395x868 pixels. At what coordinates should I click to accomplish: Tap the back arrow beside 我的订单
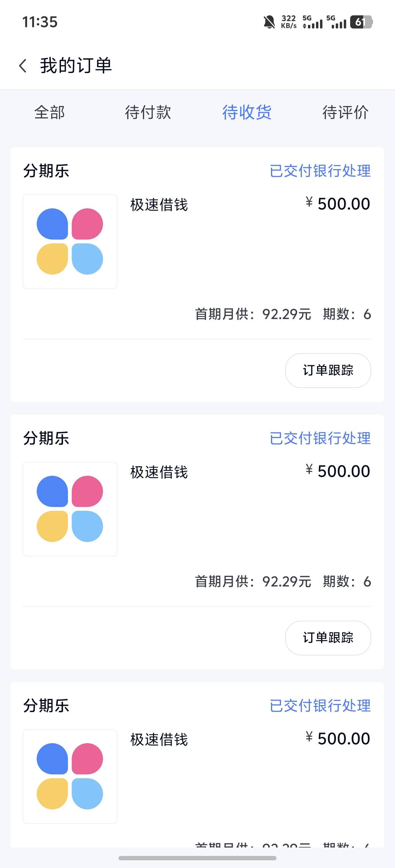coord(23,66)
